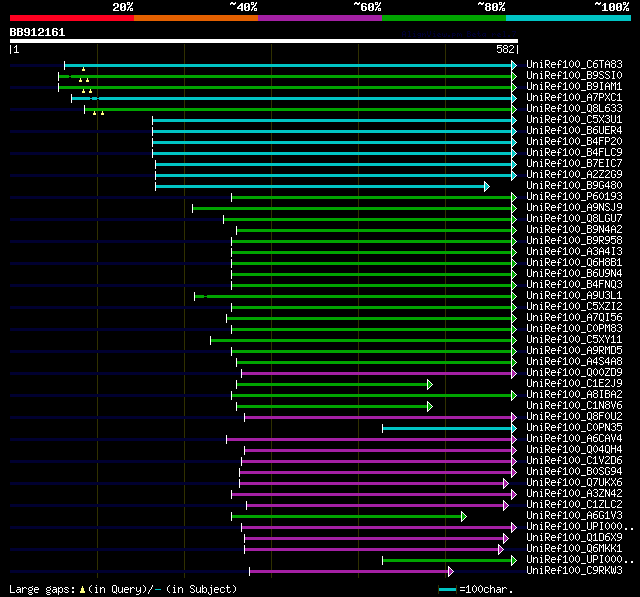This screenshot has height=597, width=640.
Task: Open UniRef100_Q8F0U2 from the hit list
Action: click(x=574, y=417)
